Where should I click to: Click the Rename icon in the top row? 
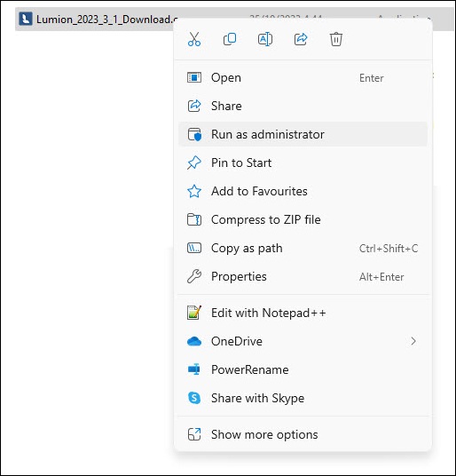tap(265, 39)
